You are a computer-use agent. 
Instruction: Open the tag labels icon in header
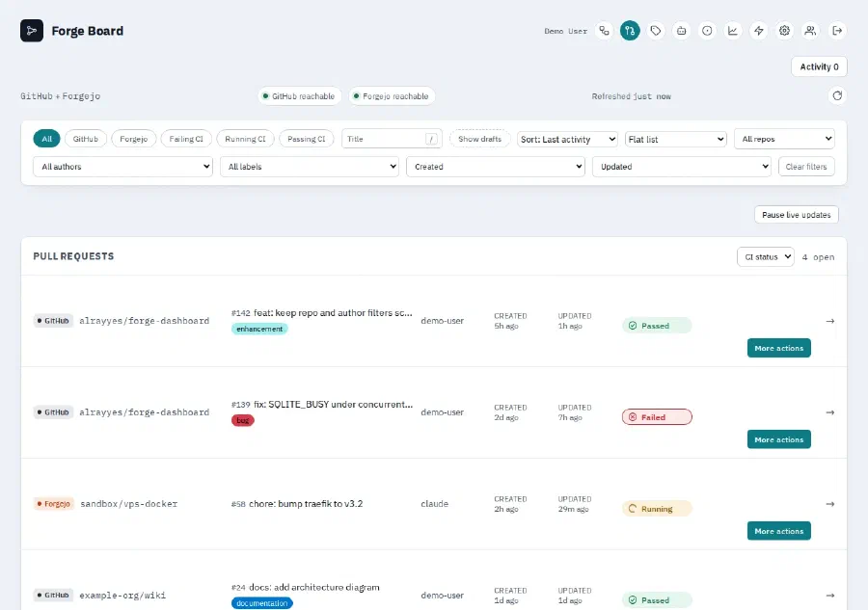(x=656, y=31)
